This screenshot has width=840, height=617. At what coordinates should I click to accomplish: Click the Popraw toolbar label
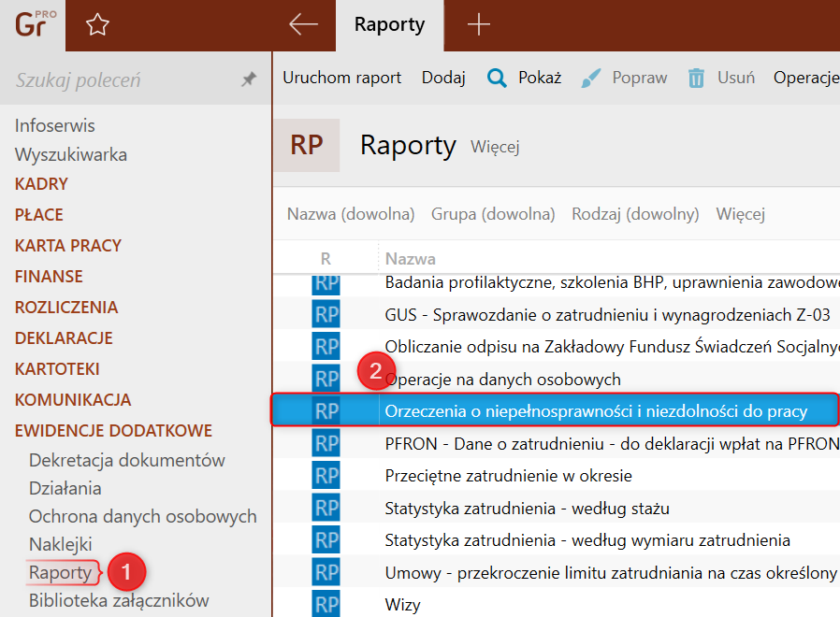[640, 79]
